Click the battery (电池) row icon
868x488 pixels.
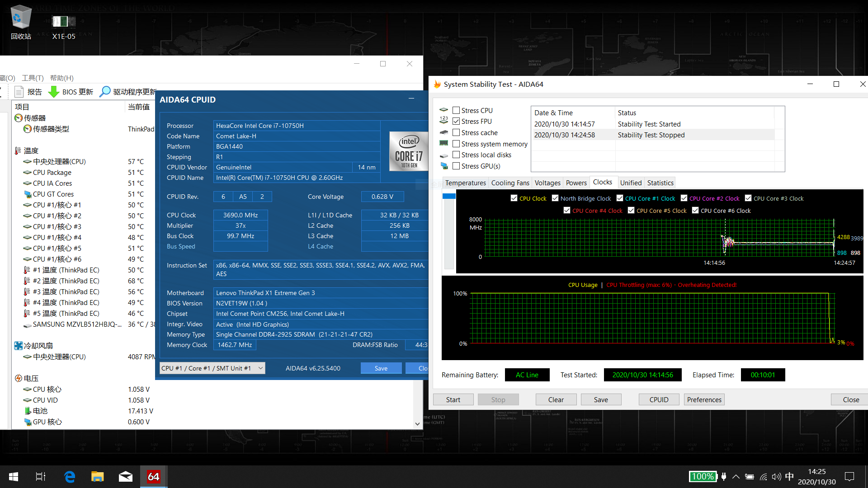(28, 411)
